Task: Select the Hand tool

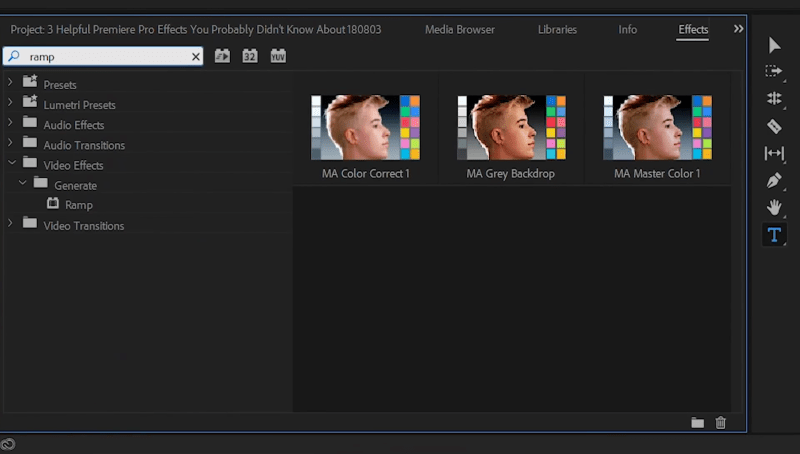Action: pos(774,207)
